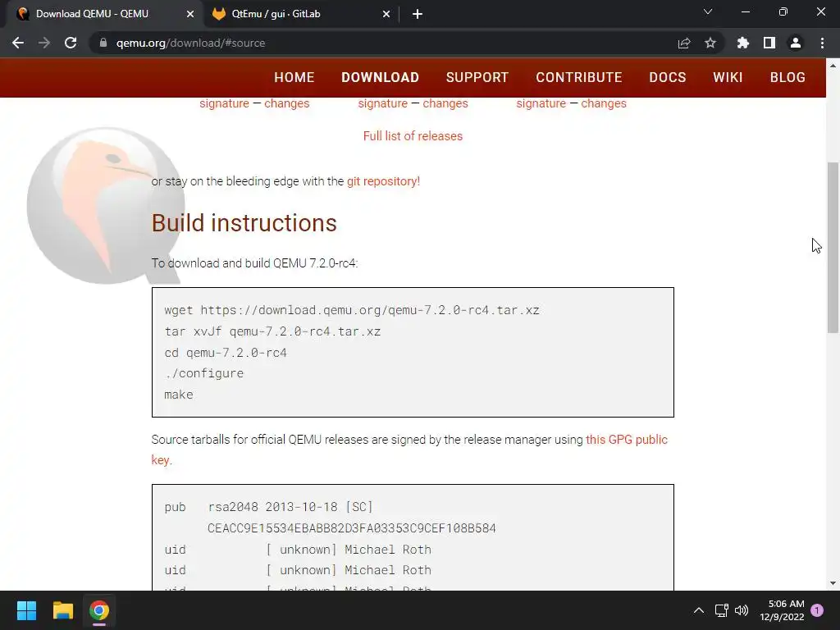Bookmark this page with the star
Screen dimensions: 840x630
[710, 43]
